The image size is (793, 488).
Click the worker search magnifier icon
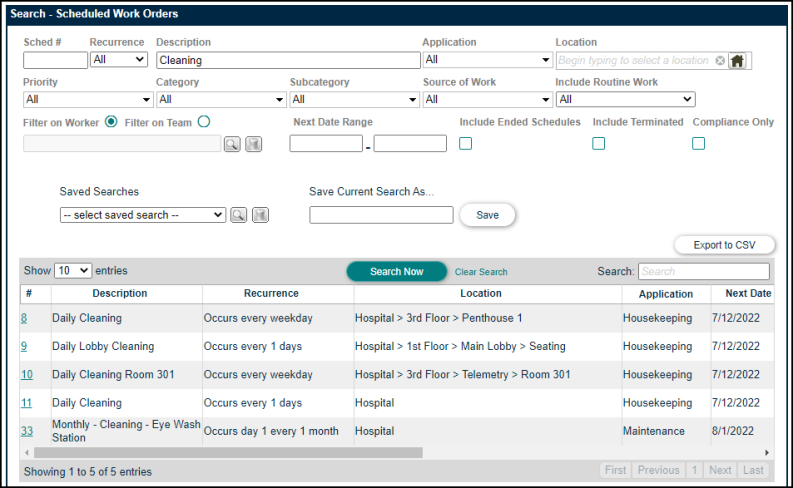[x=232, y=144]
